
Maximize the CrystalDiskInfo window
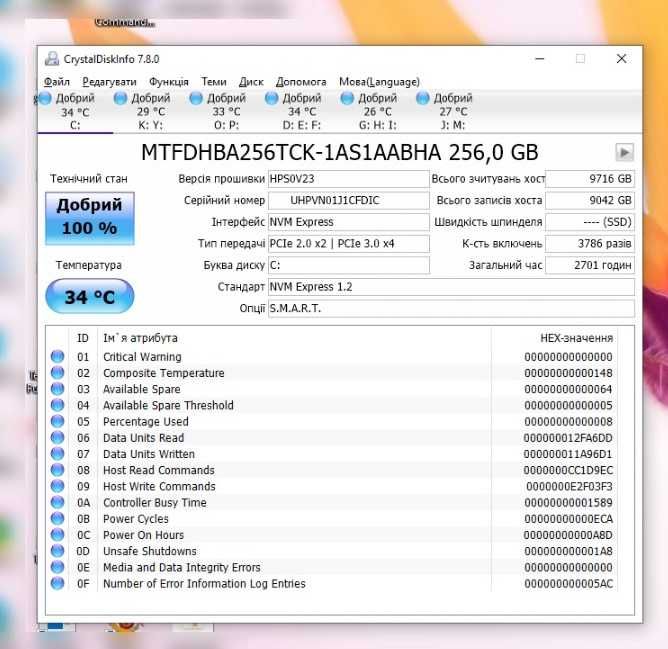pyautogui.click(x=580, y=58)
